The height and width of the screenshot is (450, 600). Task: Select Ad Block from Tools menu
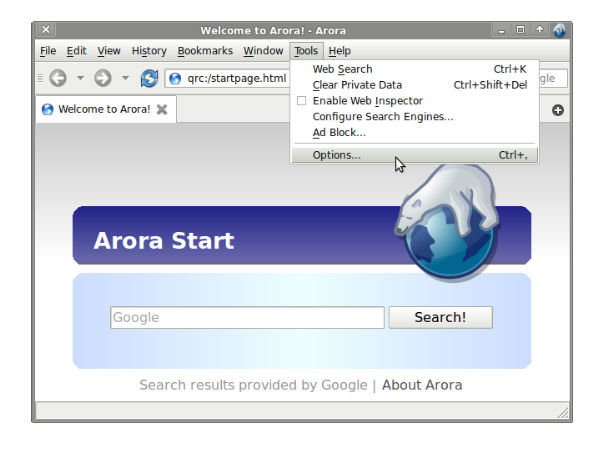(339, 132)
